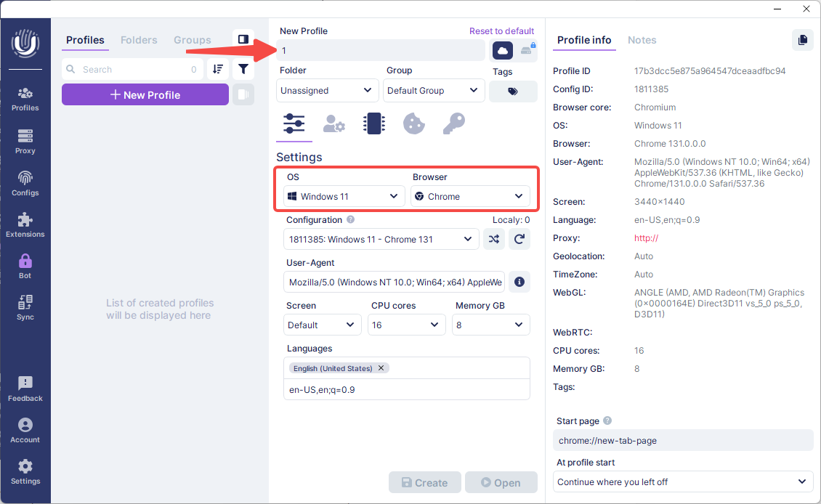Click the Reset to default link
821x504 pixels.
[501, 31]
